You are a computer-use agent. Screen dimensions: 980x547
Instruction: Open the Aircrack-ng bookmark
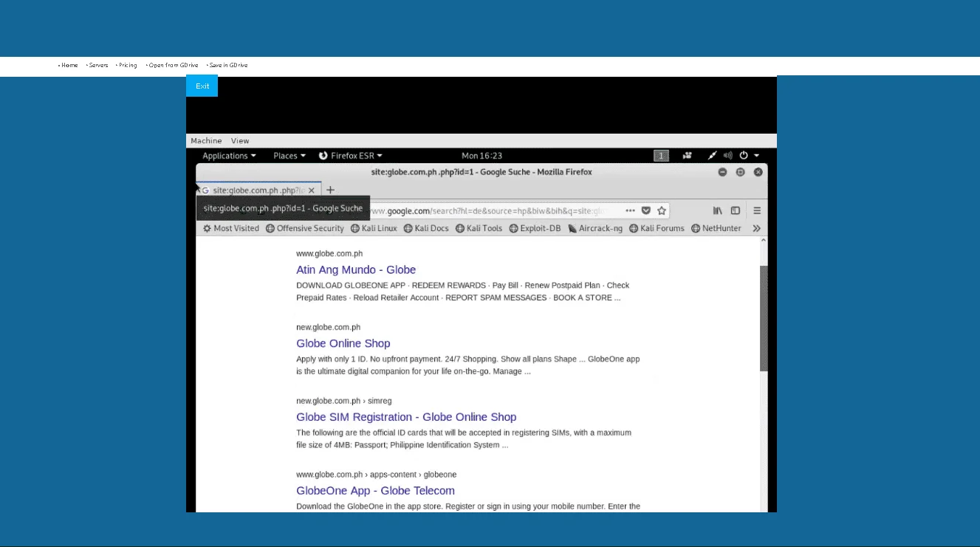595,229
